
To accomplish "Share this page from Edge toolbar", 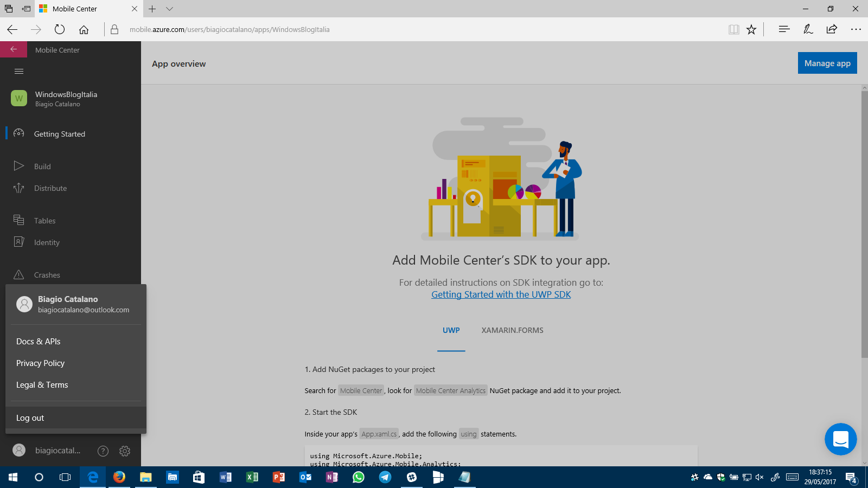I will pyautogui.click(x=832, y=29).
